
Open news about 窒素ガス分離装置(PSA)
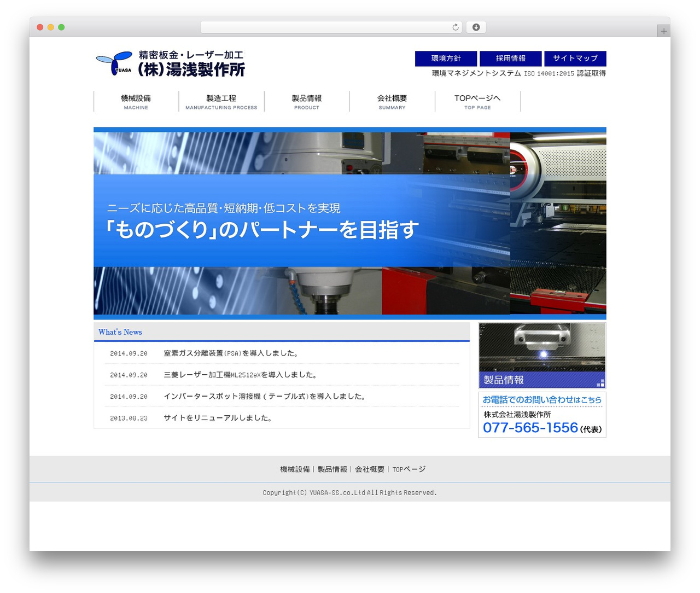232,353
